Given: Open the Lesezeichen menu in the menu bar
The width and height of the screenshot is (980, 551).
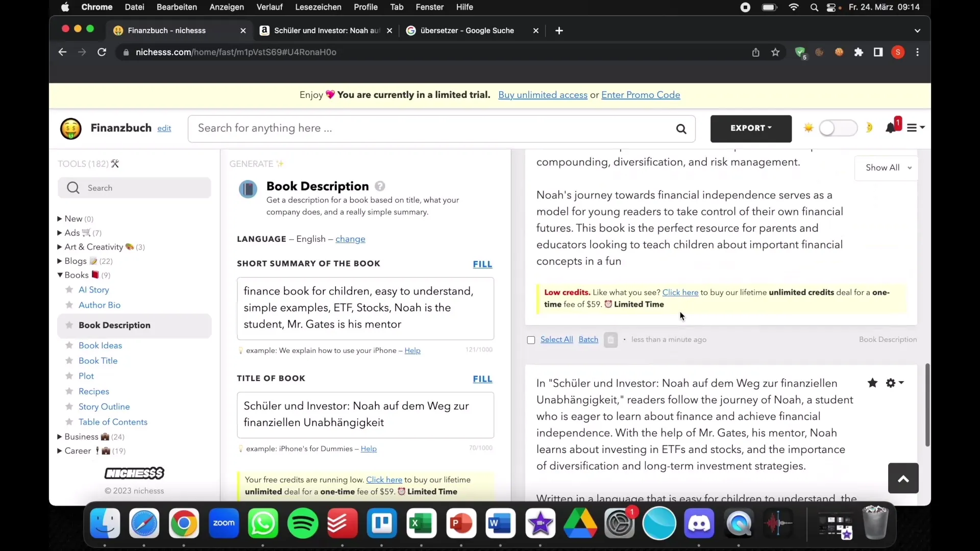Looking at the screenshot, I should tap(318, 7).
